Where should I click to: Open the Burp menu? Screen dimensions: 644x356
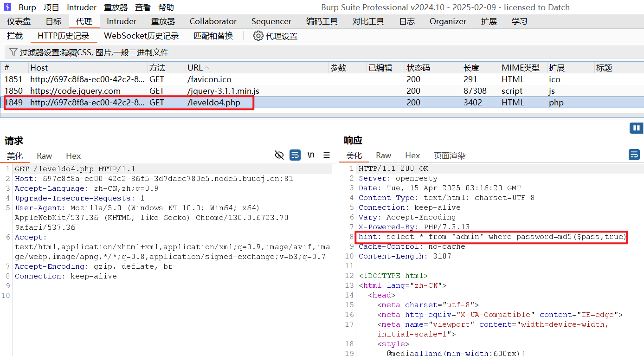27,7
